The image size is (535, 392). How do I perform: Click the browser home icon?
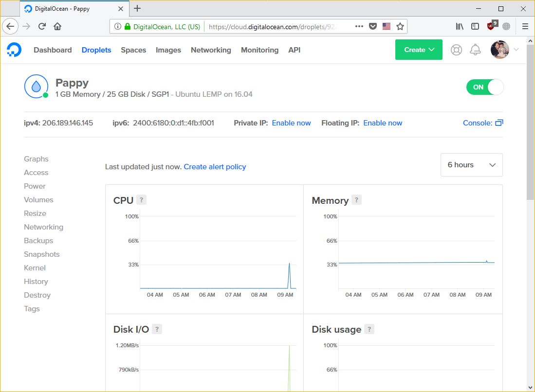57,26
